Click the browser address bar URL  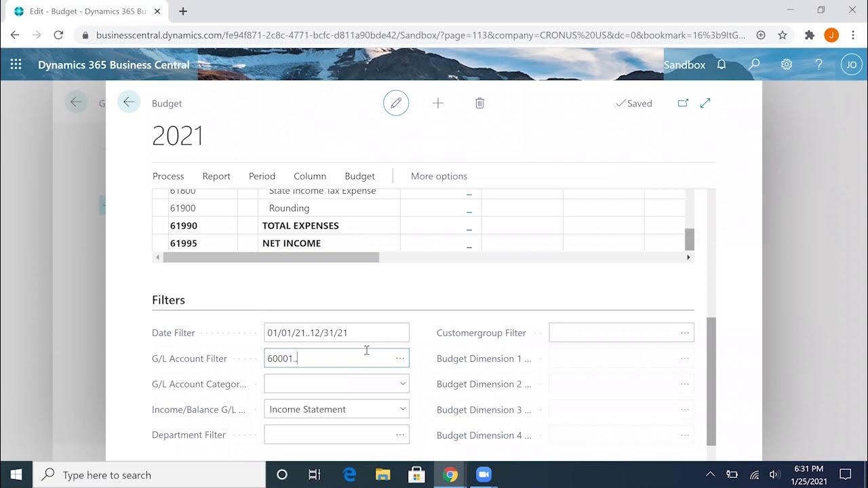tap(420, 35)
